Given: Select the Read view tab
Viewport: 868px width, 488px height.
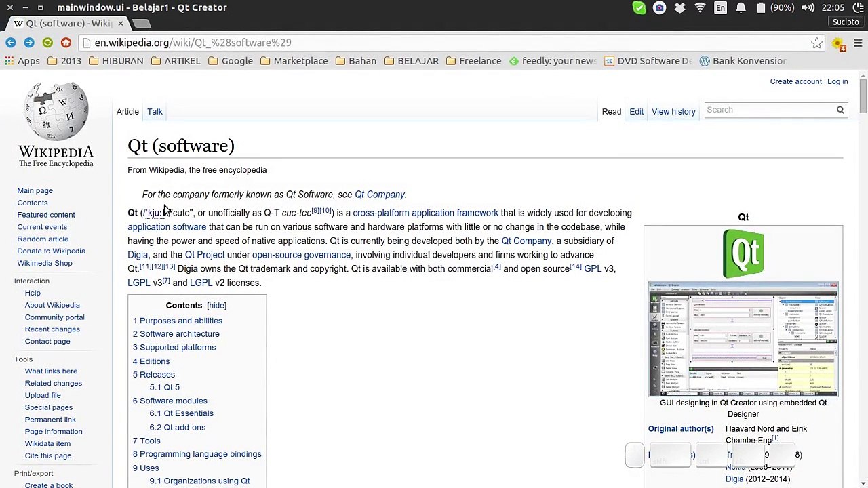Looking at the screenshot, I should (x=611, y=112).
